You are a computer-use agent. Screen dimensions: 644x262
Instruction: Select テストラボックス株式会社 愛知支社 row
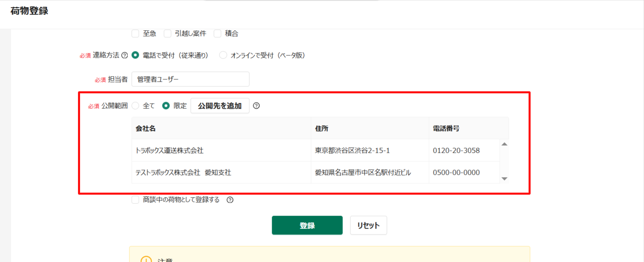(x=316, y=172)
